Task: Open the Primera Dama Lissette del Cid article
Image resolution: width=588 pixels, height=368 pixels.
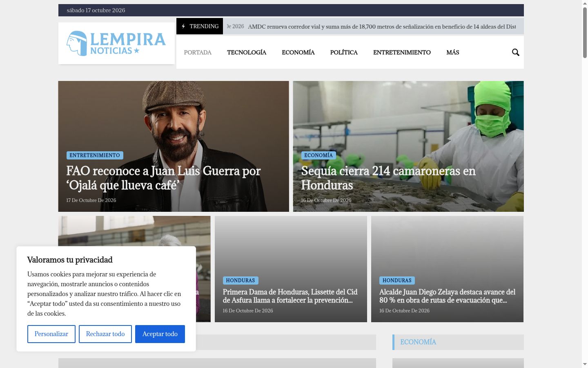Action: pyautogui.click(x=290, y=296)
